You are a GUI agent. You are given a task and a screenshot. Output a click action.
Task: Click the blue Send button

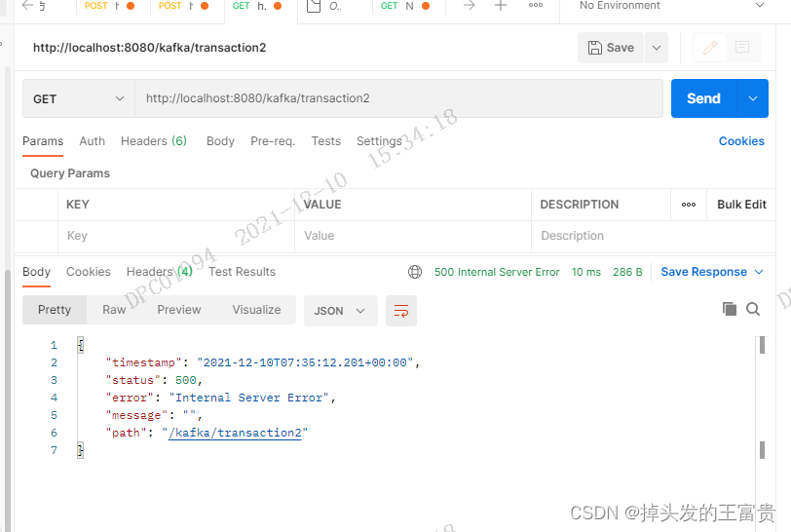(x=703, y=98)
